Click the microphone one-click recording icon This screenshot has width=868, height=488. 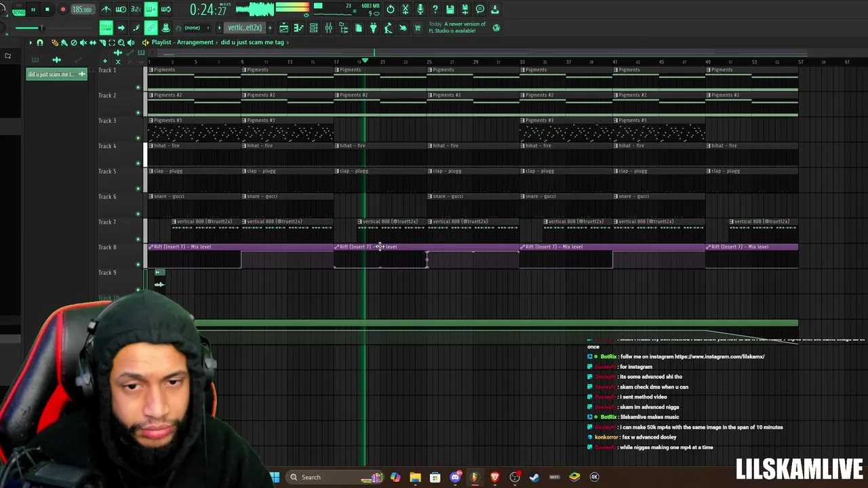coord(420,9)
